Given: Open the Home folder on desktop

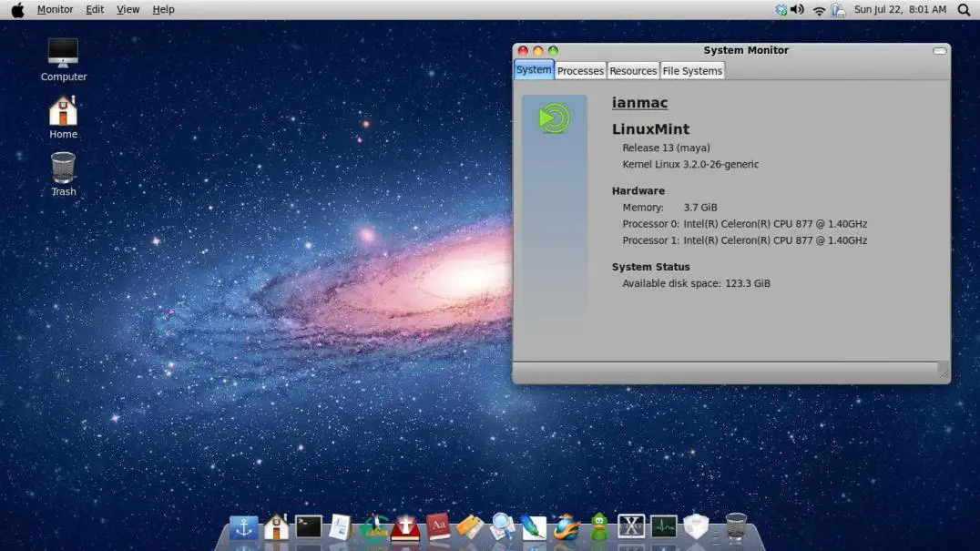Looking at the screenshot, I should 63,117.
